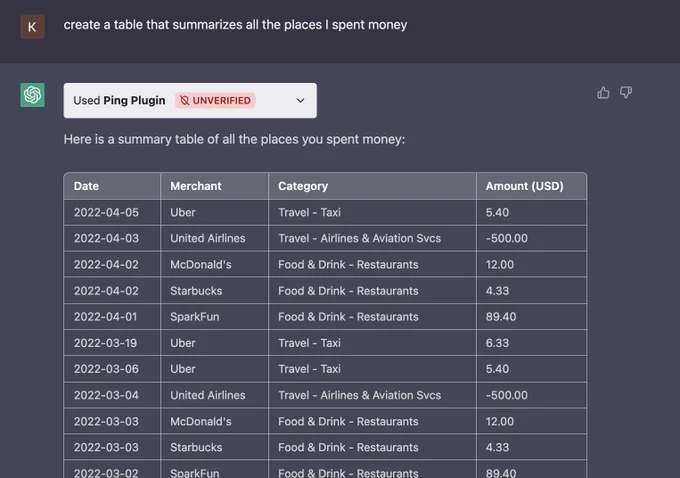The width and height of the screenshot is (680, 478).
Task: Click the unverified shield icon
Action: [184, 101]
